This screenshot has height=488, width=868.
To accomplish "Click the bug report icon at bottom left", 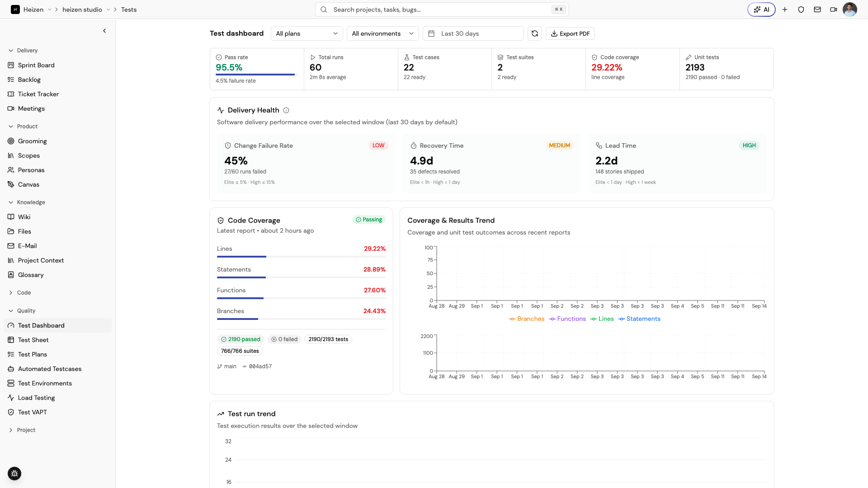I will tap(14, 474).
